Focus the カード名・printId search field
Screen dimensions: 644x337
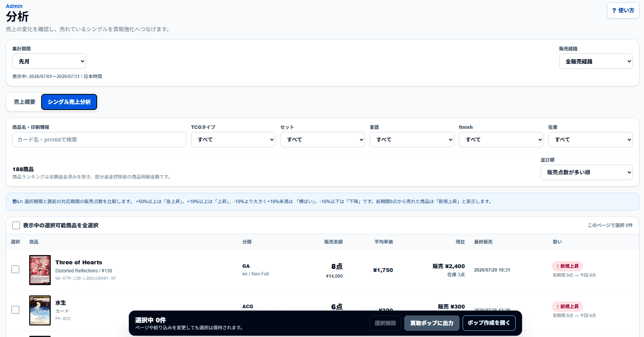pos(99,140)
